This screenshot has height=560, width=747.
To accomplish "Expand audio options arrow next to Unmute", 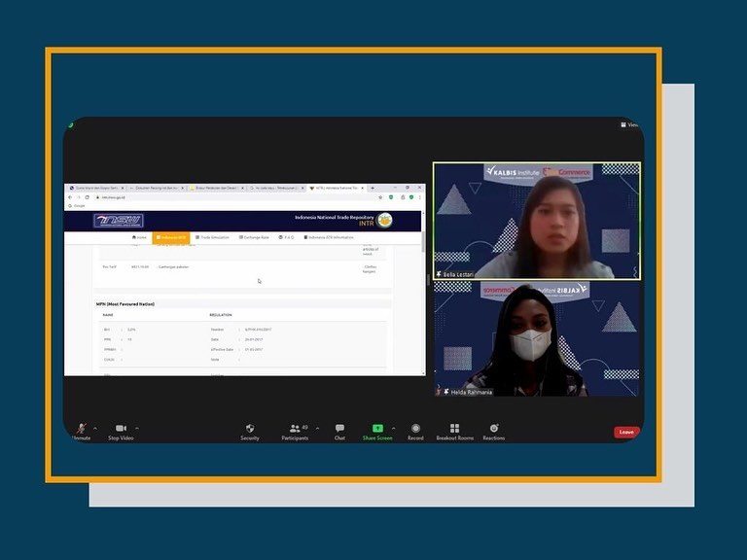I will 95,428.
